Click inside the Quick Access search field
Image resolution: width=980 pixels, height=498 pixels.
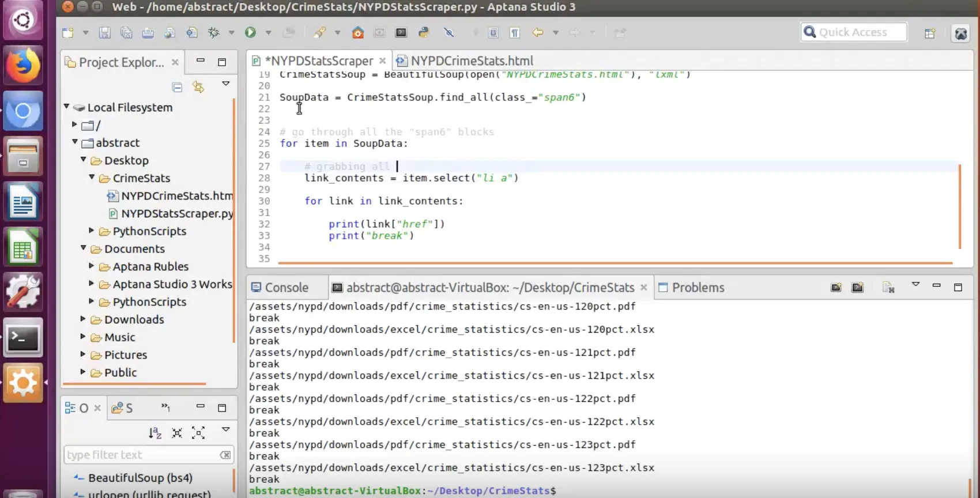(x=854, y=32)
